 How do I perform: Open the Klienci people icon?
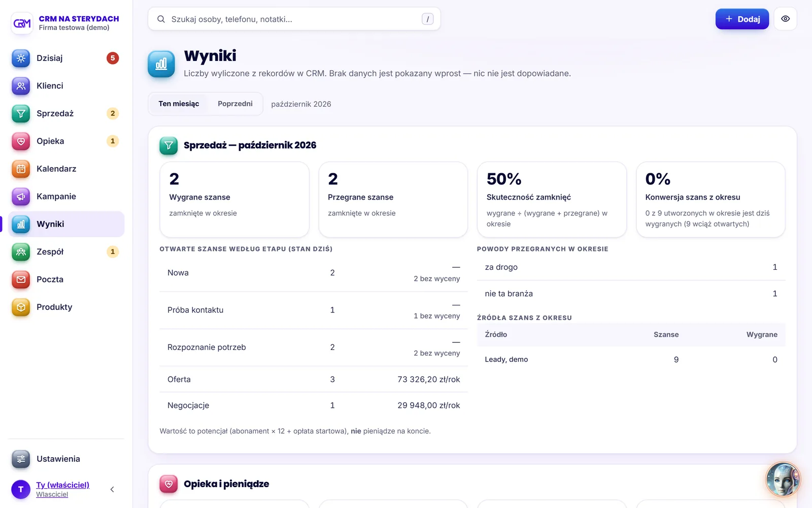[x=21, y=86]
